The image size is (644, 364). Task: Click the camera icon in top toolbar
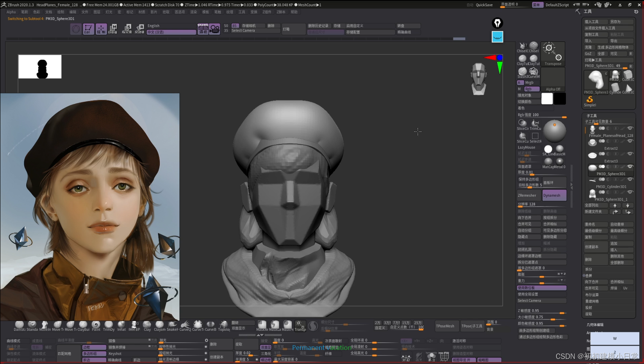tap(214, 29)
